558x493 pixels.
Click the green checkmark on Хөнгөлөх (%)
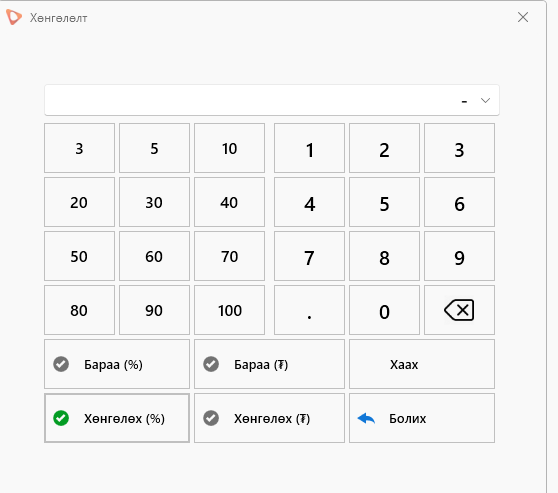click(x=61, y=418)
